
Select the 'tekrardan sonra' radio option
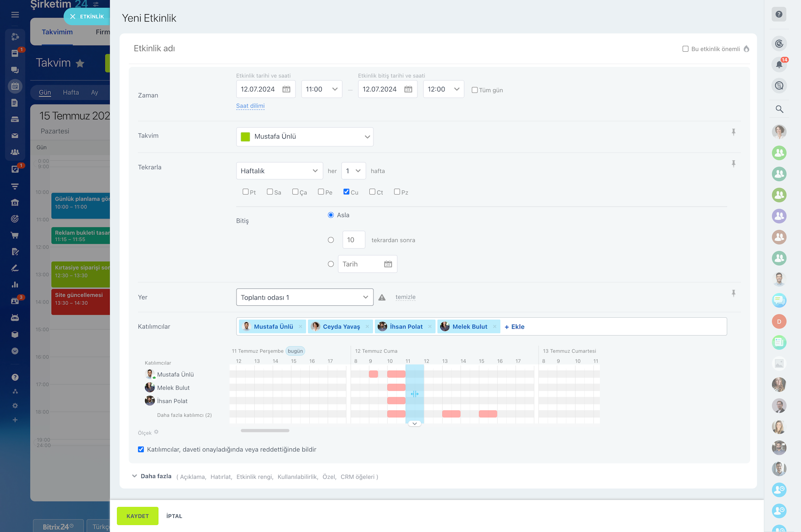click(x=331, y=240)
